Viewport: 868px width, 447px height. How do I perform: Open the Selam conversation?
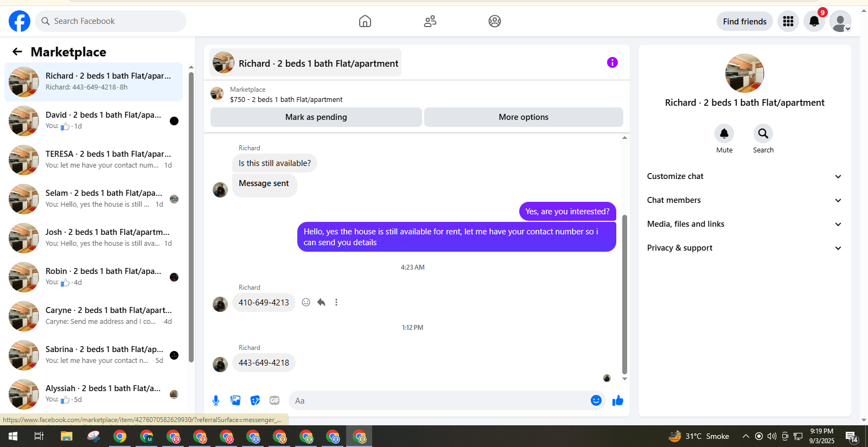pos(93,199)
